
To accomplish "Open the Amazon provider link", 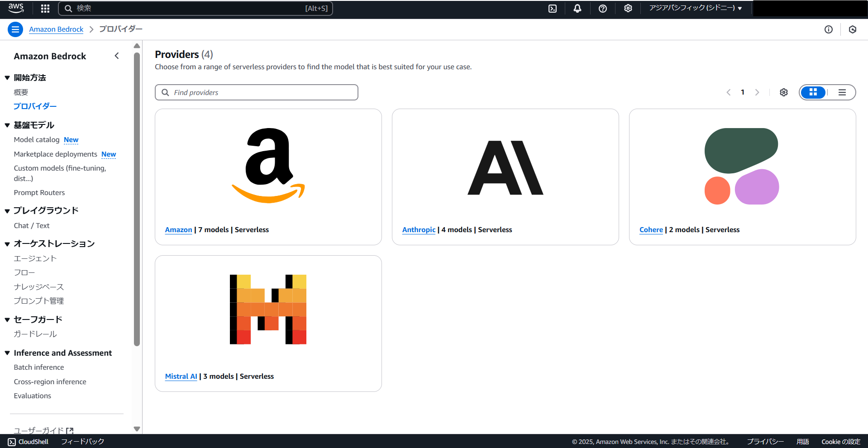I will (x=179, y=229).
